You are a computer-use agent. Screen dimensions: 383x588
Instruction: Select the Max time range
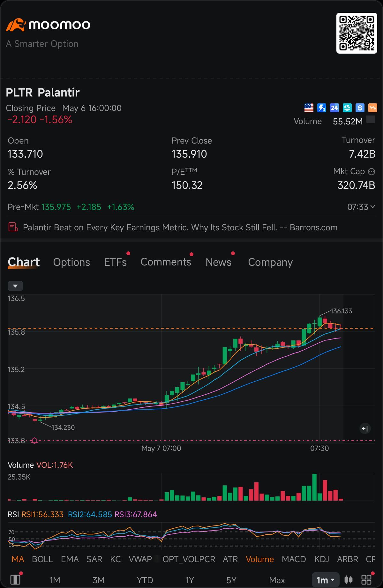277,580
